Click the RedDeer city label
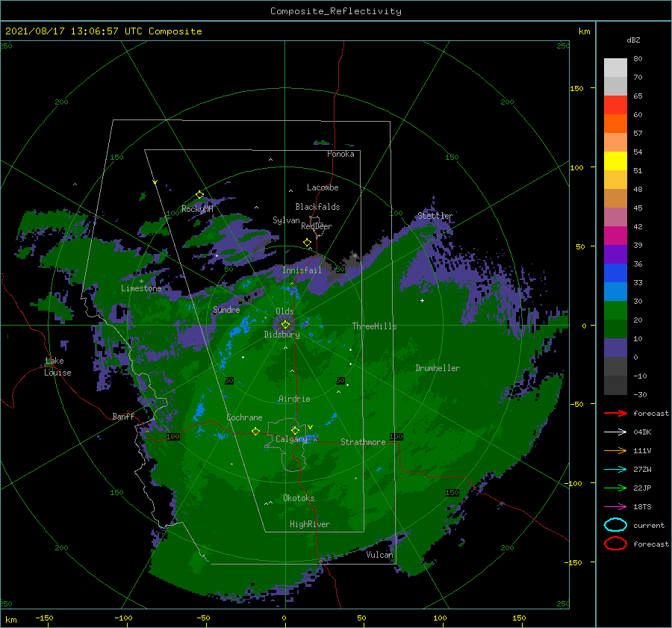 (317, 226)
